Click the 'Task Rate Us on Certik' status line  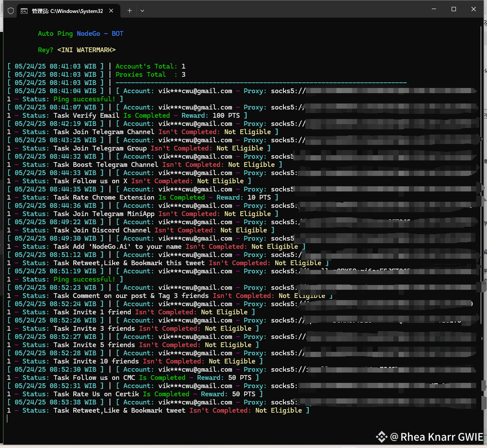click(x=135, y=394)
